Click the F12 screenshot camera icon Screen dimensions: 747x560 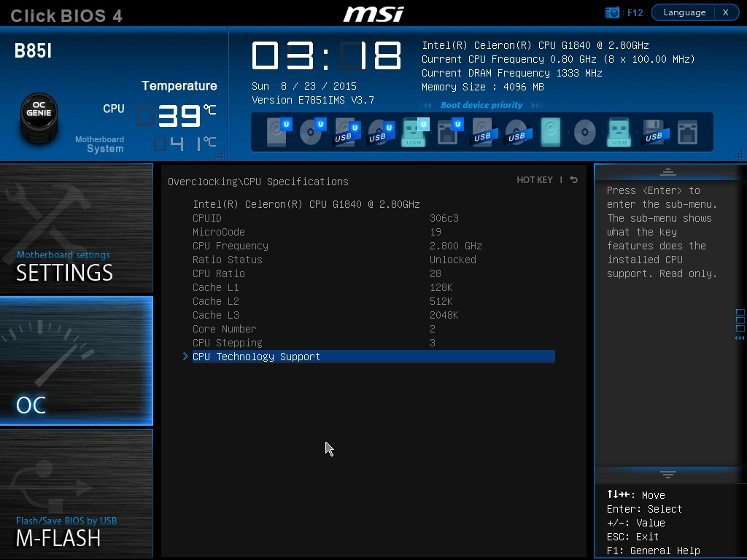(x=612, y=12)
